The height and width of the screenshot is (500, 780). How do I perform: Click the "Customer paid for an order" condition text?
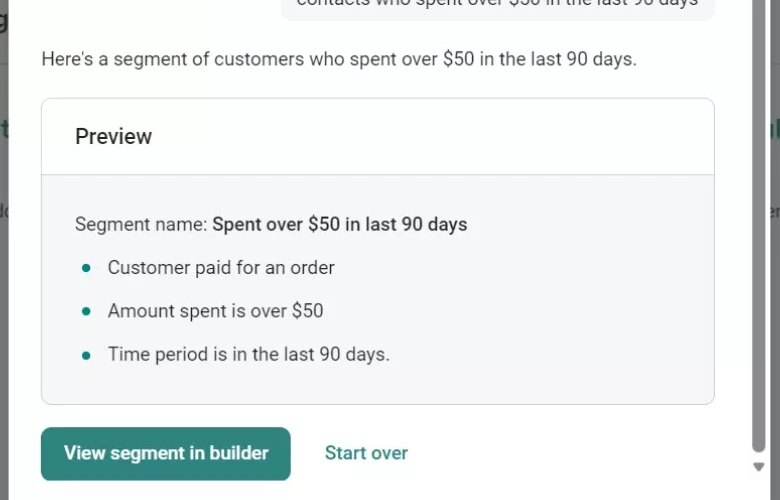pyautogui.click(x=221, y=268)
